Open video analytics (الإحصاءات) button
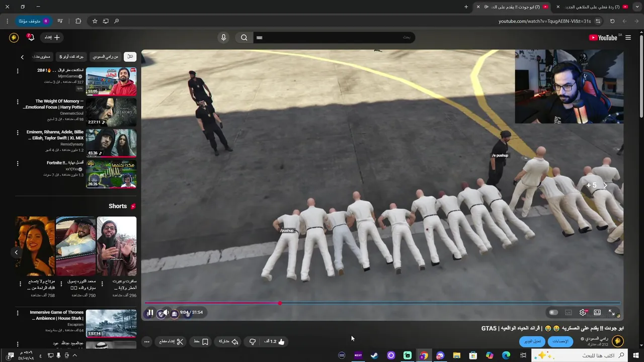 560,341
